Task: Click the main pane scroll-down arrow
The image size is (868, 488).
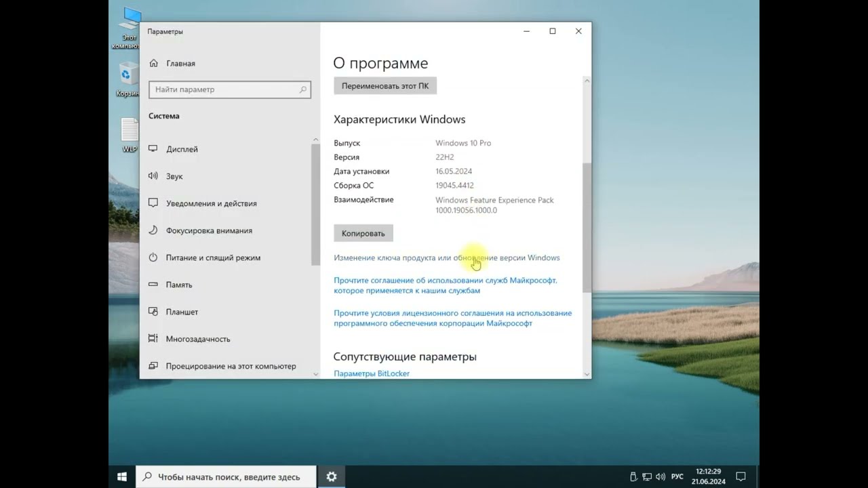Action: (587, 373)
